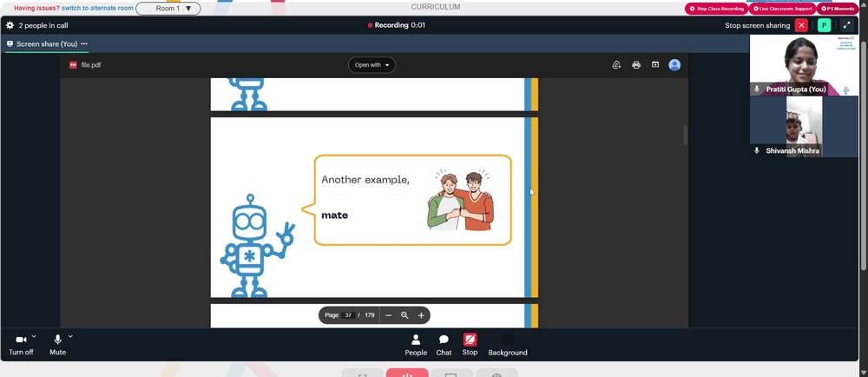The width and height of the screenshot is (868, 377).
Task: Click the total pages value 179
Action: (369, 315)
